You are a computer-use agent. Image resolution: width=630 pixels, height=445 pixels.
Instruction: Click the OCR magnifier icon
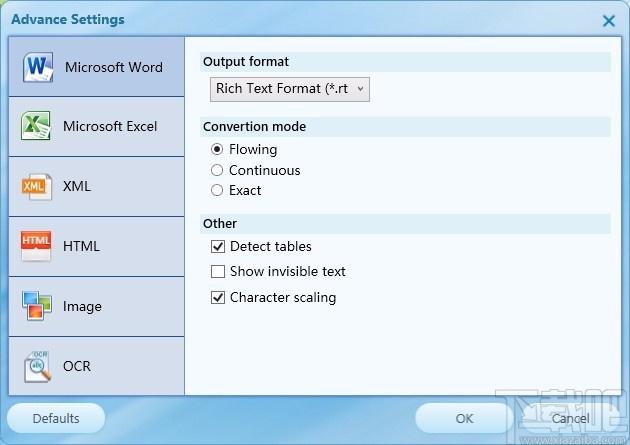[37, 366]
